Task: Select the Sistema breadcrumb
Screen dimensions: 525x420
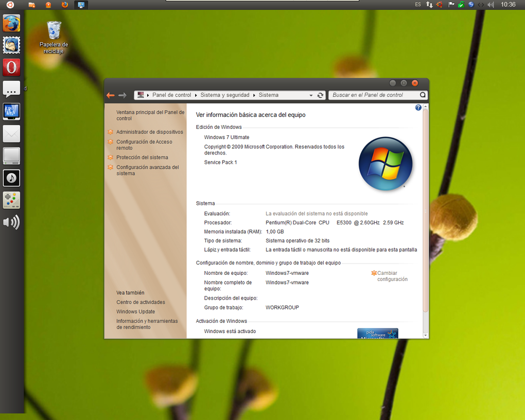Action: 269,95
